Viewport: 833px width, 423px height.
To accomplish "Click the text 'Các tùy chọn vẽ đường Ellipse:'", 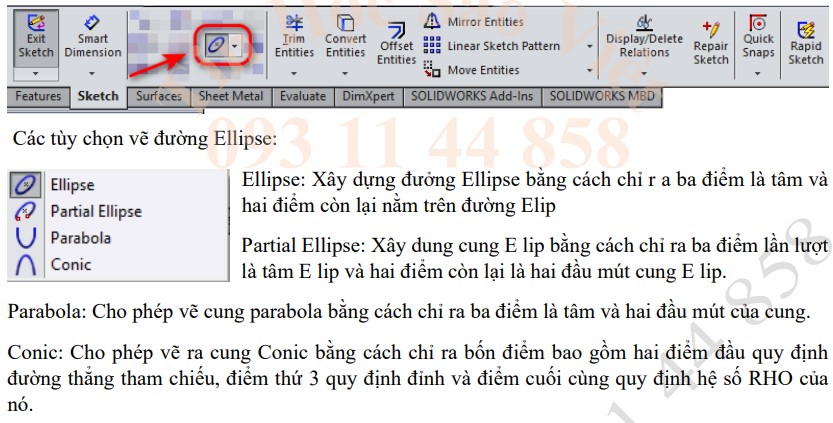I will pos(144,139).
